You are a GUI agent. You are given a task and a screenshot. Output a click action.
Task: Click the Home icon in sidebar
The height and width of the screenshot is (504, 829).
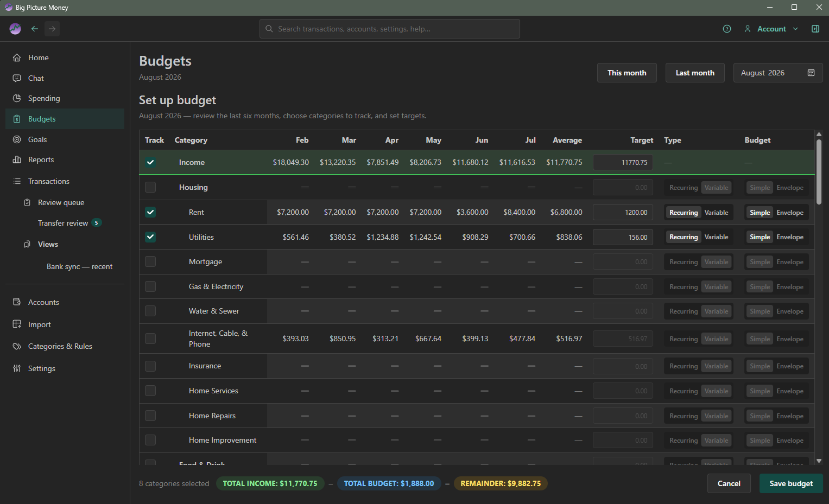point(17,58)
